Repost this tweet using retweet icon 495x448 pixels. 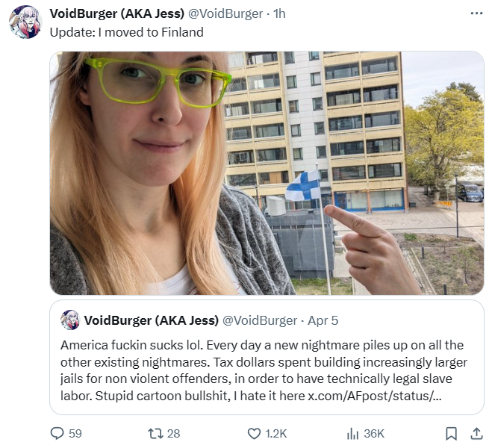(155, 434)
